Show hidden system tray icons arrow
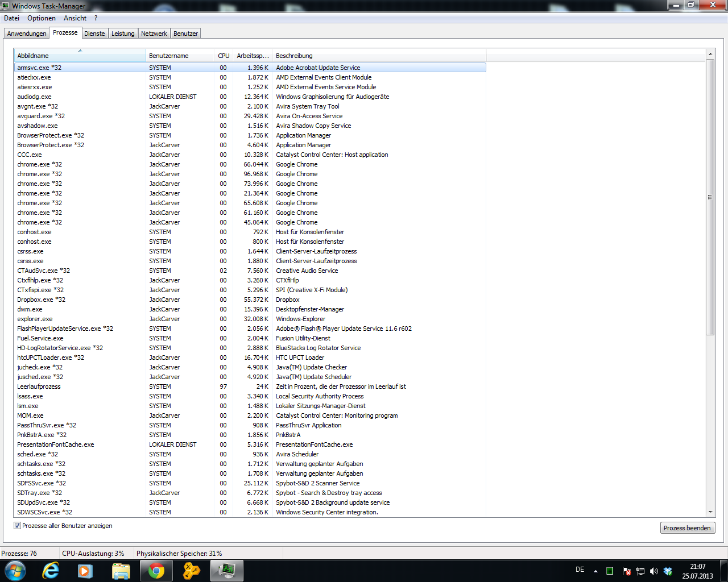Image resolution: width=728 pixels, height=582 pixels. point(595,571)
